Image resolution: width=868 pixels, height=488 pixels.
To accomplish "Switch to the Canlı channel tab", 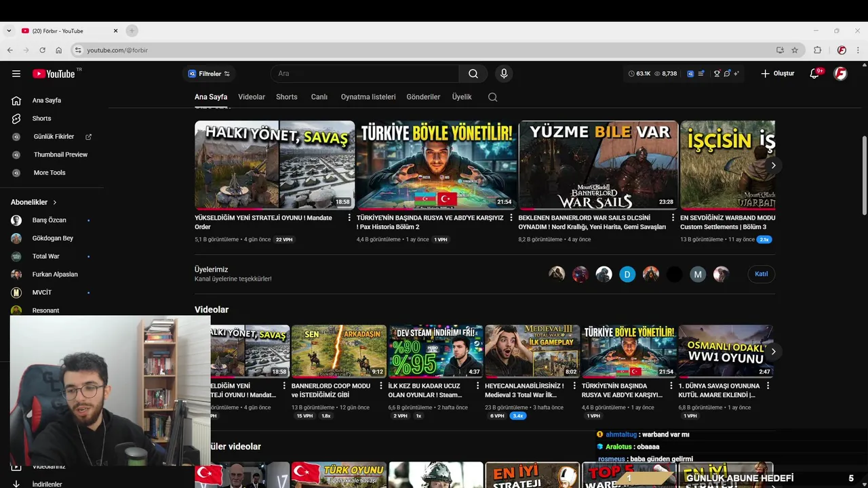I will (319, 97).
